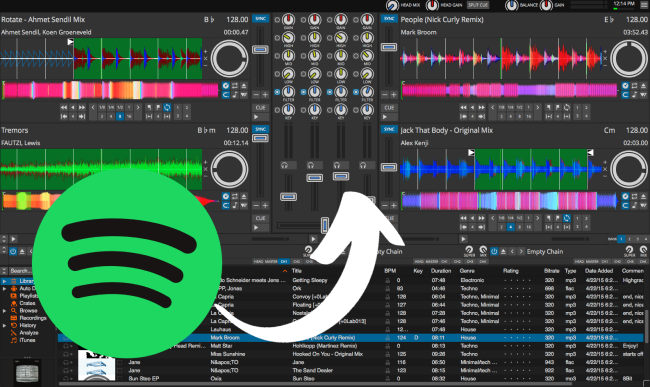The image size is (650, 387).
Task: Expand the Library tree item
Action: [x=4, y=281]
